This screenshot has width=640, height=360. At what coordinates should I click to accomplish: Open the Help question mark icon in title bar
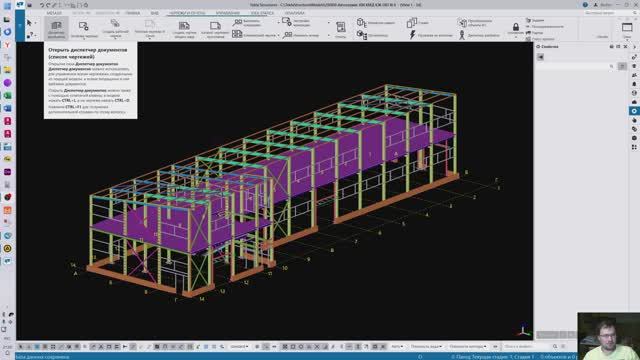585,4
